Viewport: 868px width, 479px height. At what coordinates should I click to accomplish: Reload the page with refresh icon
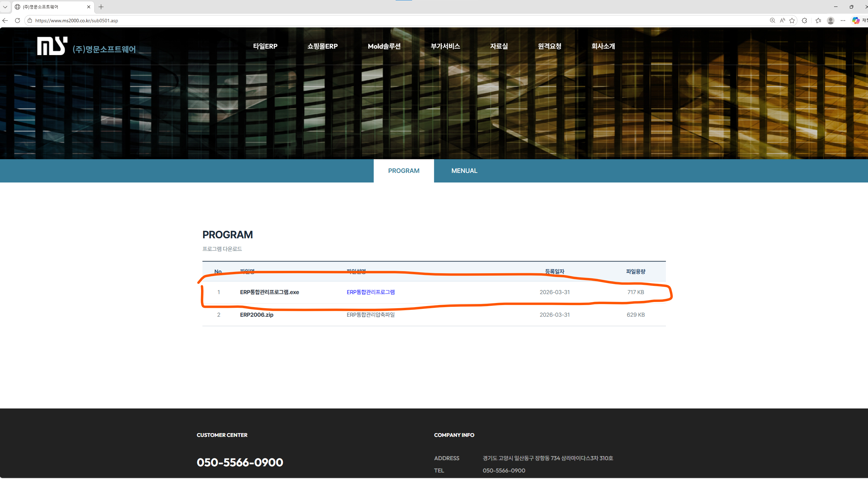coord(17,21)
